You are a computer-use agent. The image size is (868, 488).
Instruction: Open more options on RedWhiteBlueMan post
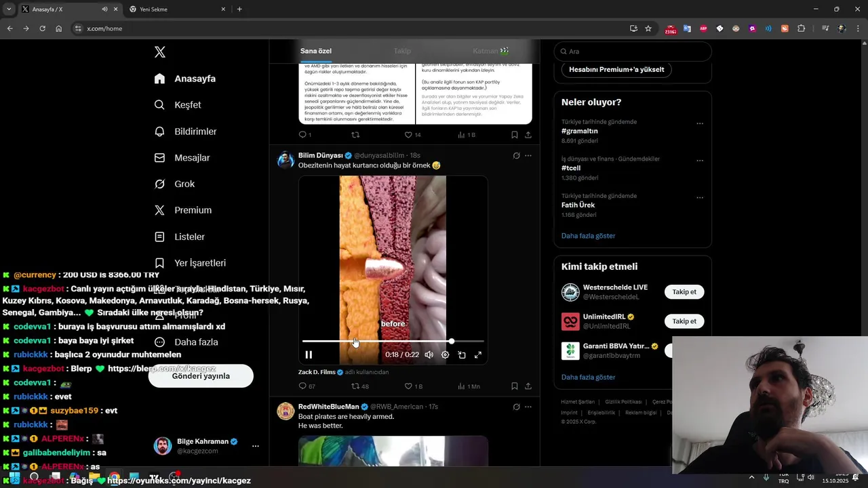click(x=528, y=407)
